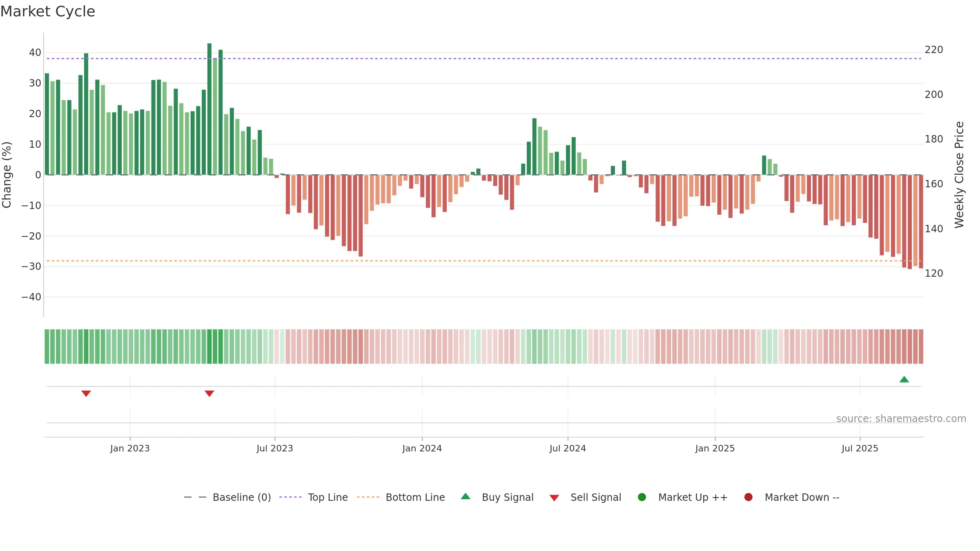Toggle the Bottom Line legend entry

click(401, 497)
